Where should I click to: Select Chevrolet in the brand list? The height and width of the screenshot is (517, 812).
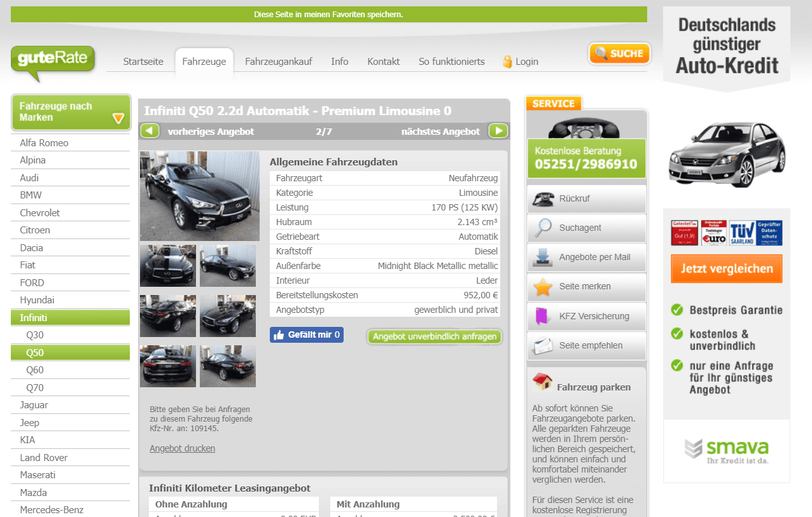pos(70,213)
